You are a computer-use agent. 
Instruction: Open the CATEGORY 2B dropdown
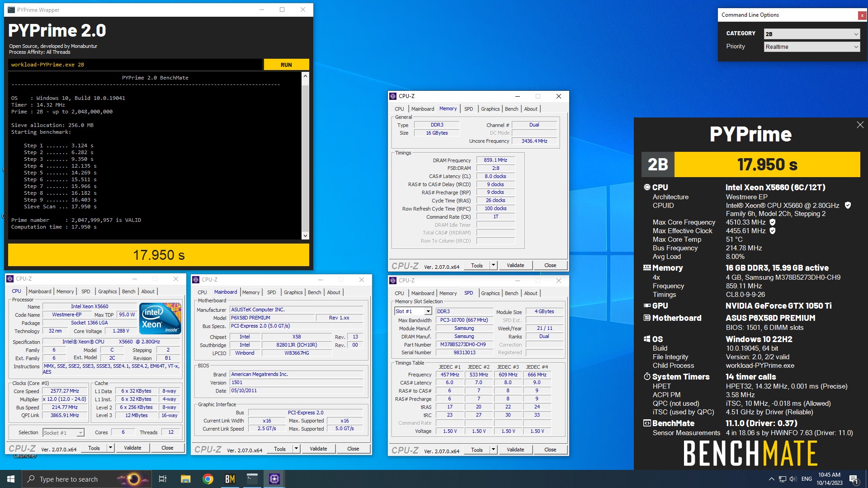point(812,34)
